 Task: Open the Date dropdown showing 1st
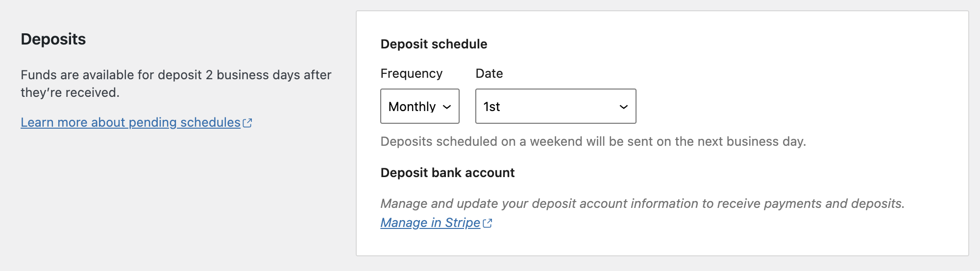click(x=556, y=106)
